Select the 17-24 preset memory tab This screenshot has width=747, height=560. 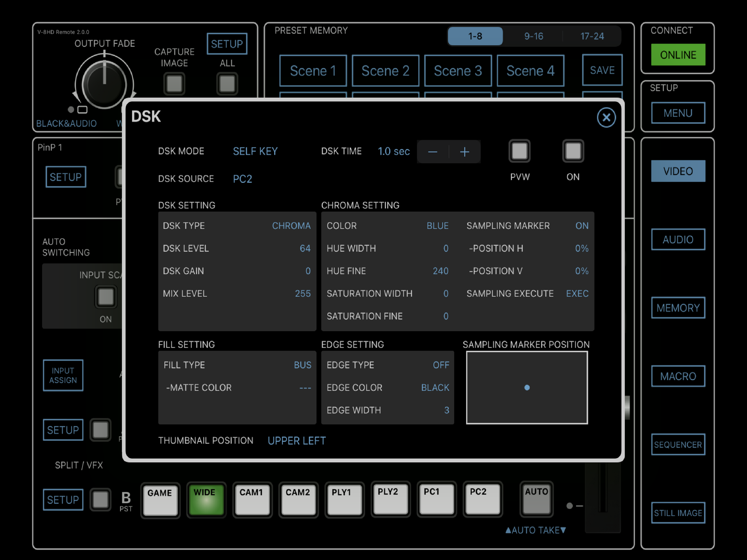pyautogui.click(x=592, y=36)
